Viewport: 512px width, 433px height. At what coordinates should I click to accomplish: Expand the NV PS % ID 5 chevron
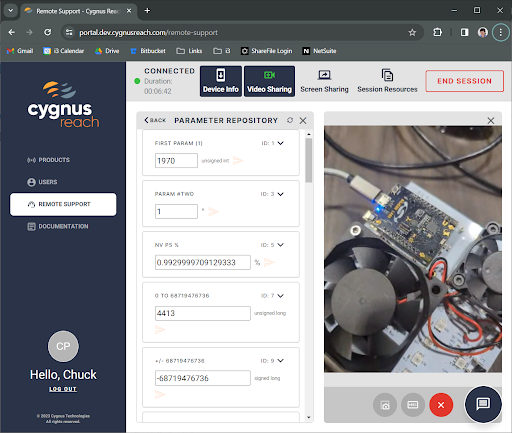point(281,245)
